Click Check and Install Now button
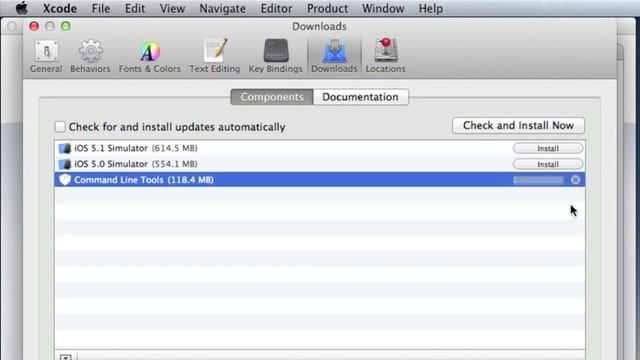This screenshot has width=640, height=360. (518, 125)
